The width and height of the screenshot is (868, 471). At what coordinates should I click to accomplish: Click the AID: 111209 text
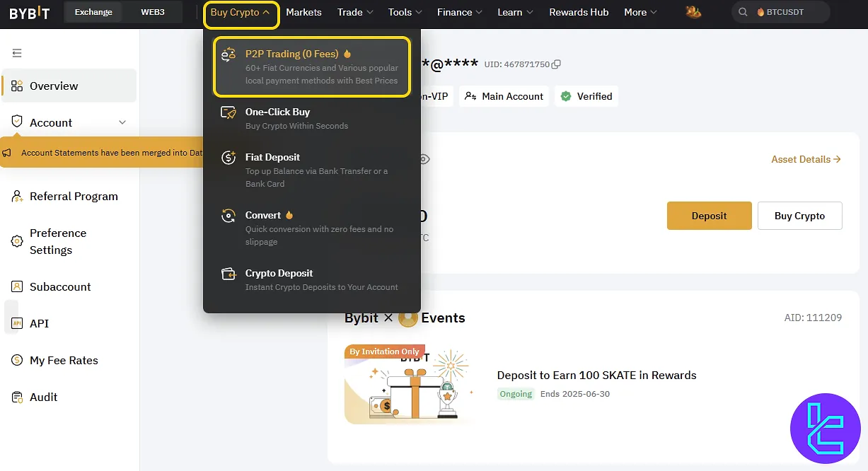tap(813, 318)
